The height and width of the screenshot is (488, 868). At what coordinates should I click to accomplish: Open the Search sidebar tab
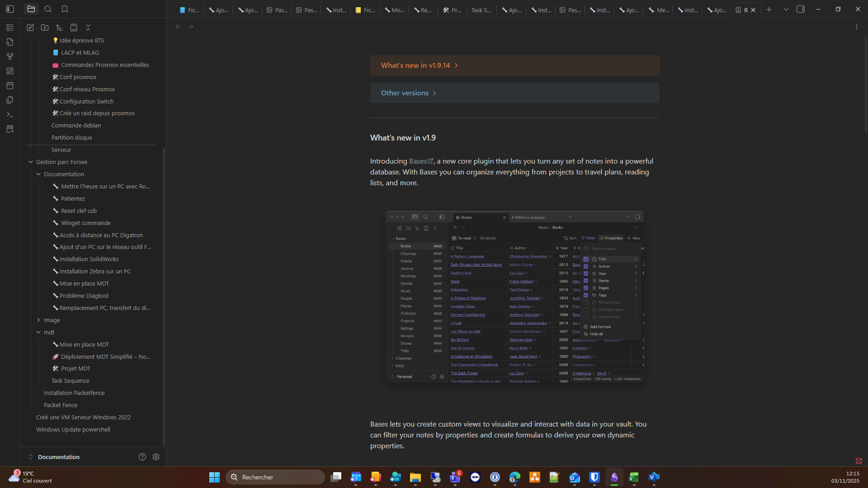[48, 9]
